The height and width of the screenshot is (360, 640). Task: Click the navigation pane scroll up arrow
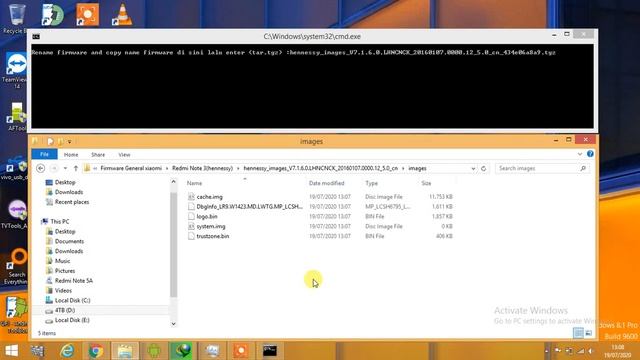(x=173, y=182)
